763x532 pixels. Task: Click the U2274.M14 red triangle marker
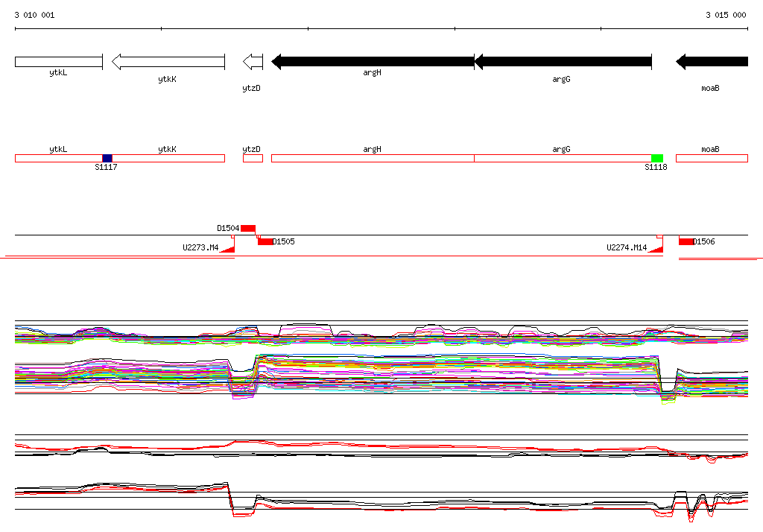(x=656, y=249)
